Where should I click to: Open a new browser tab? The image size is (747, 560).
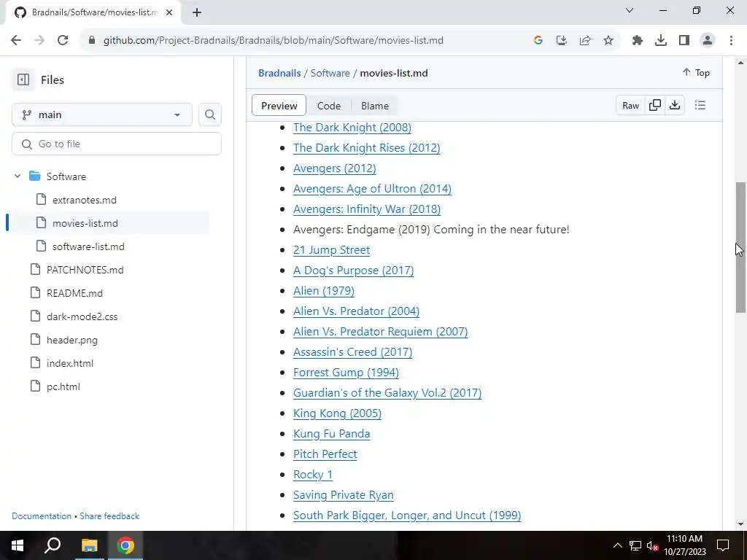pos(197,12)
